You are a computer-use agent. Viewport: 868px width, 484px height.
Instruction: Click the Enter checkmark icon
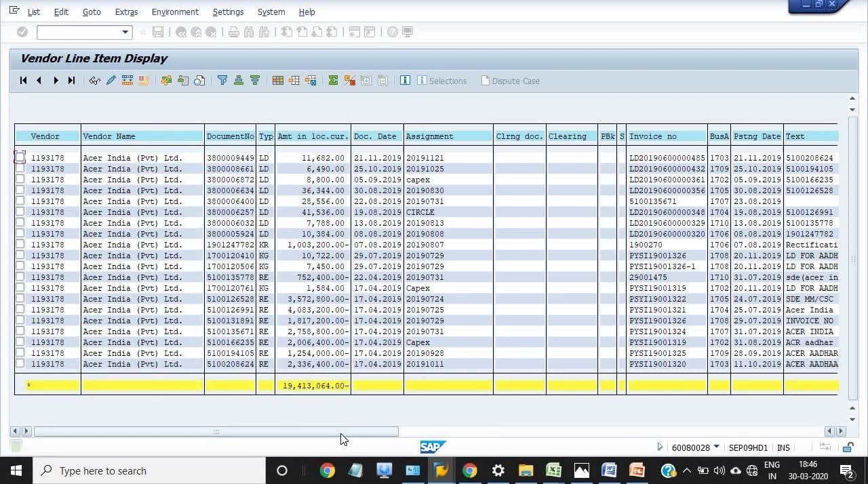pos(22,32)
